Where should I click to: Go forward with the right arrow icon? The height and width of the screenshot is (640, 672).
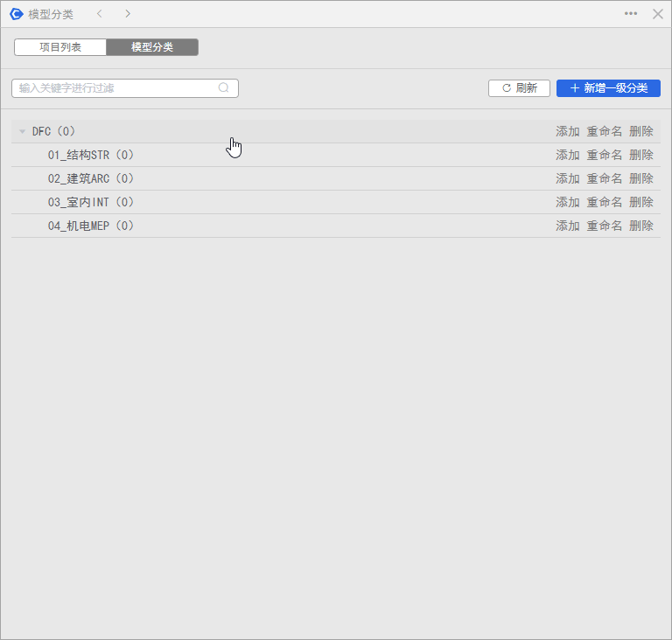[x=128, y=14]
